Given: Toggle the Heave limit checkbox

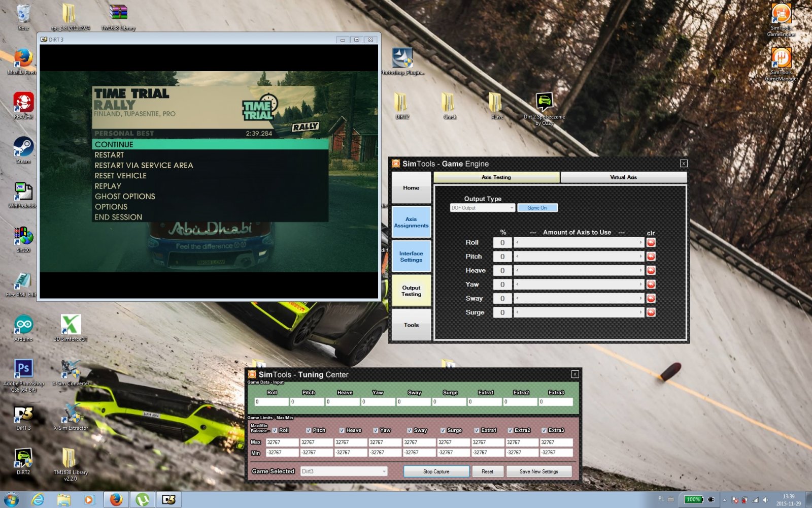Looking at the screenshot, I should coord(342,430).
